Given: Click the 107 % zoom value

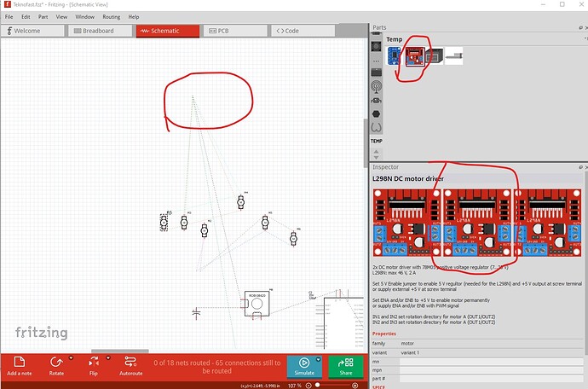Looking at the screenshot, I should [x=294, y=386].
